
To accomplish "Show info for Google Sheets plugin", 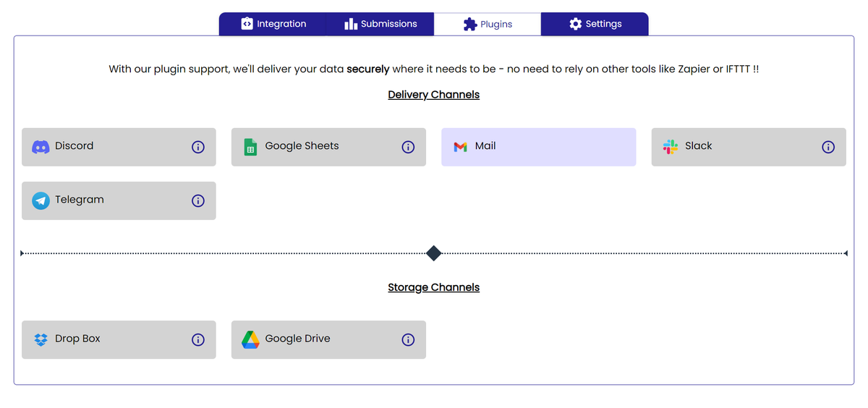I will click(x=408, y=147).
